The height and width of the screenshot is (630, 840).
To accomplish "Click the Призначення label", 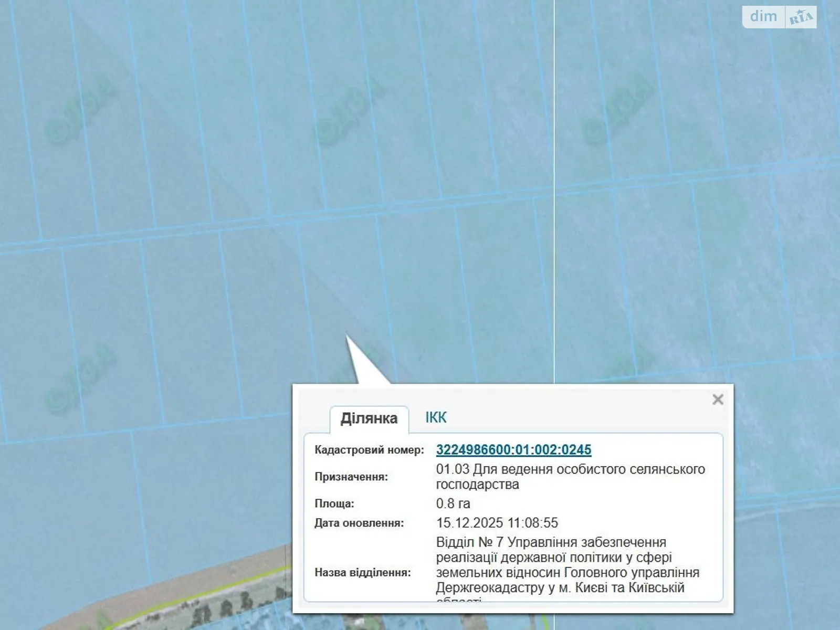I will 351,477.
